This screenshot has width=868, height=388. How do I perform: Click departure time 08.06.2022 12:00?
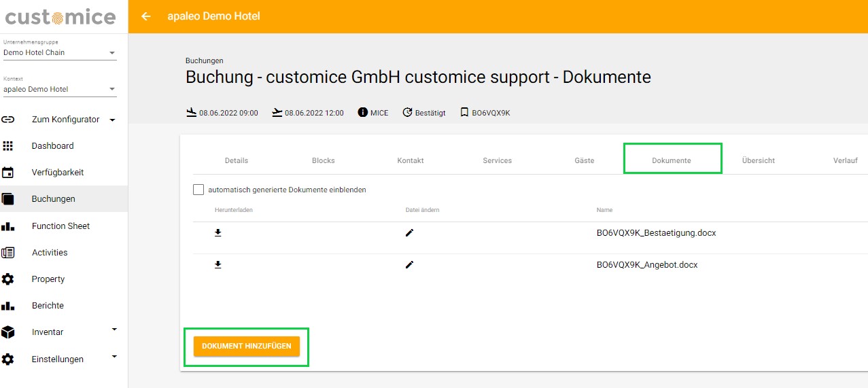pos(314,113)
